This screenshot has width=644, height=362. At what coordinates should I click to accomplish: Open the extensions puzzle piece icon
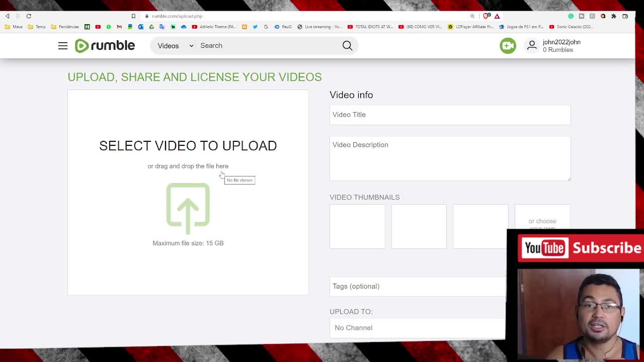(614, 16)
